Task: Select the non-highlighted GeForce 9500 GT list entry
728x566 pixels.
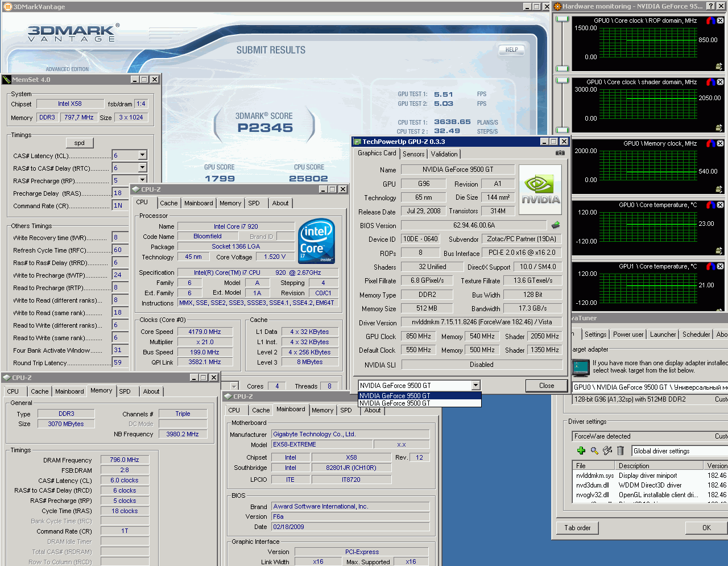Action: (x=420, y=403)
